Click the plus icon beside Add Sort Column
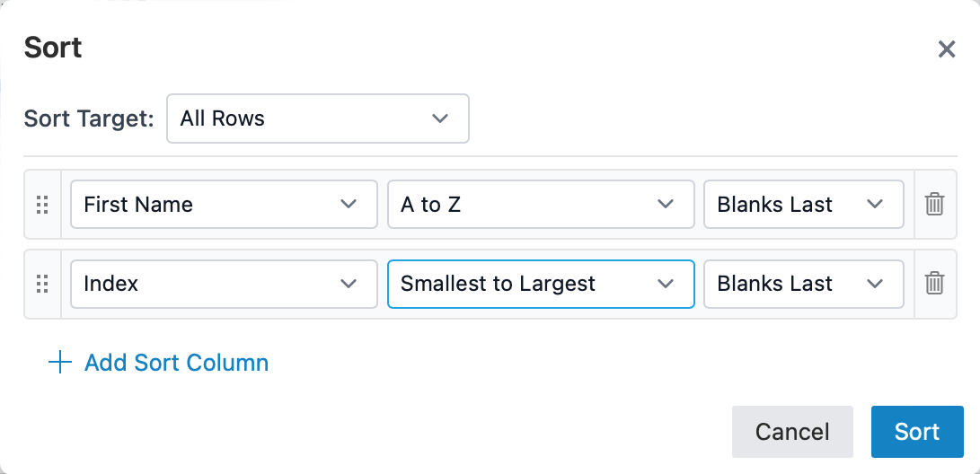This screenshot has width=980, height=474. (59, 363)
